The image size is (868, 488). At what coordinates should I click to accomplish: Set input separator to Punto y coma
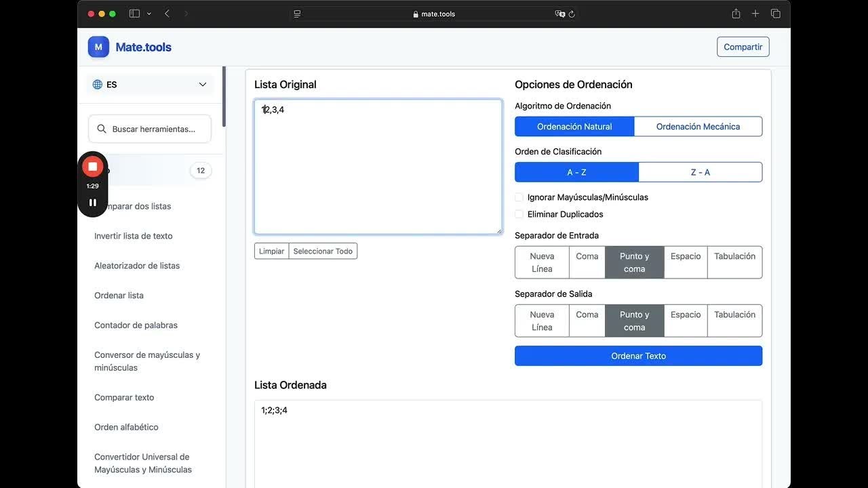(x=635, y=262)
